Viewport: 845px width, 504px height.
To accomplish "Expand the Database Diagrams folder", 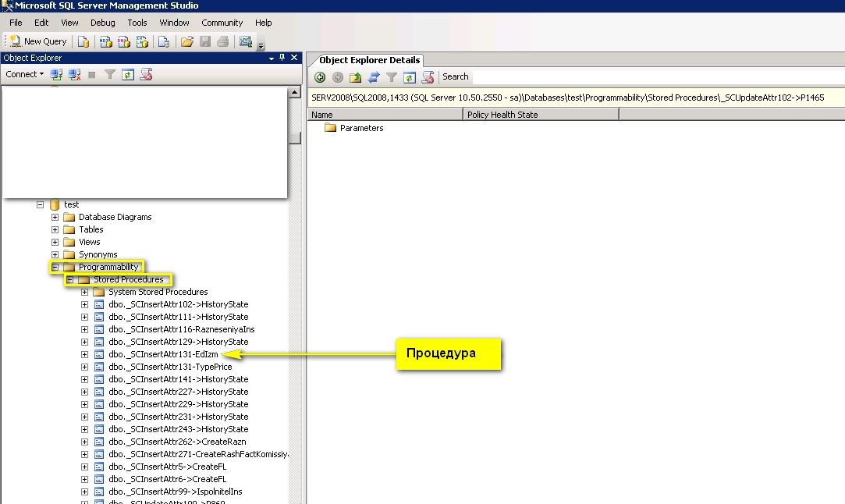I will pyautogui.click(x=55, y=217).
